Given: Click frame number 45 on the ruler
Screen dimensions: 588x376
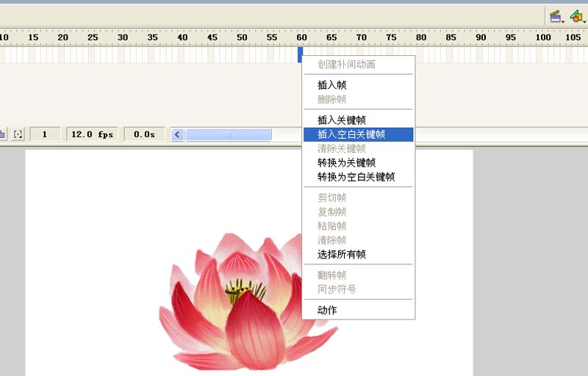Looking at the screenshot, I should tap(212, 37).
